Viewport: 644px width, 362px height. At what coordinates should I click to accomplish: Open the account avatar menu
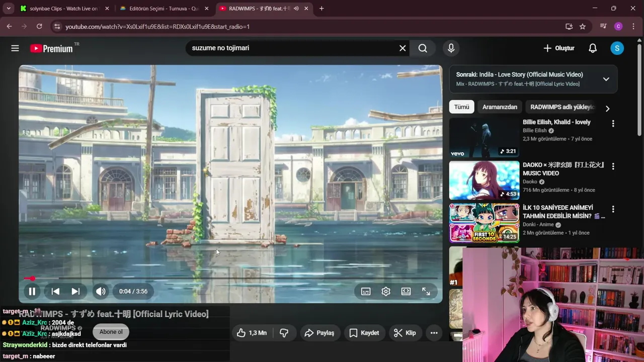click(617, 48)
